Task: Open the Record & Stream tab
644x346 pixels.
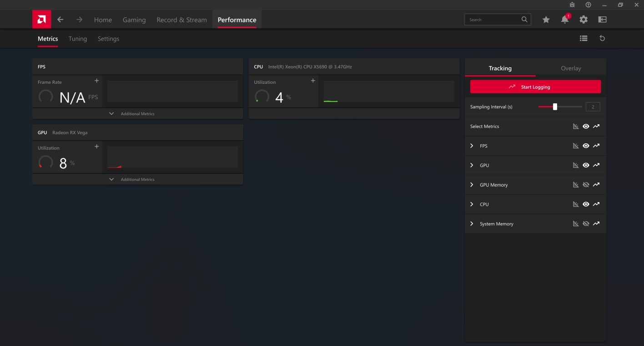Action: coord(181,20)
